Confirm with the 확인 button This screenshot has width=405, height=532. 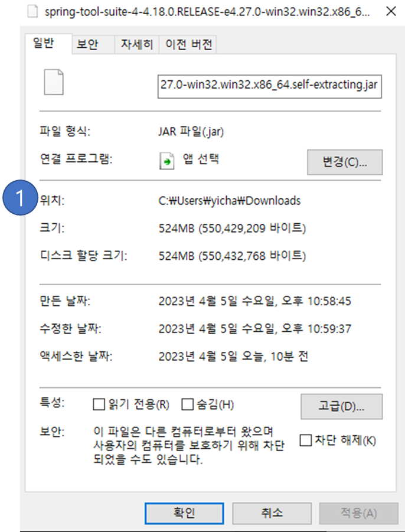point(184,513)
